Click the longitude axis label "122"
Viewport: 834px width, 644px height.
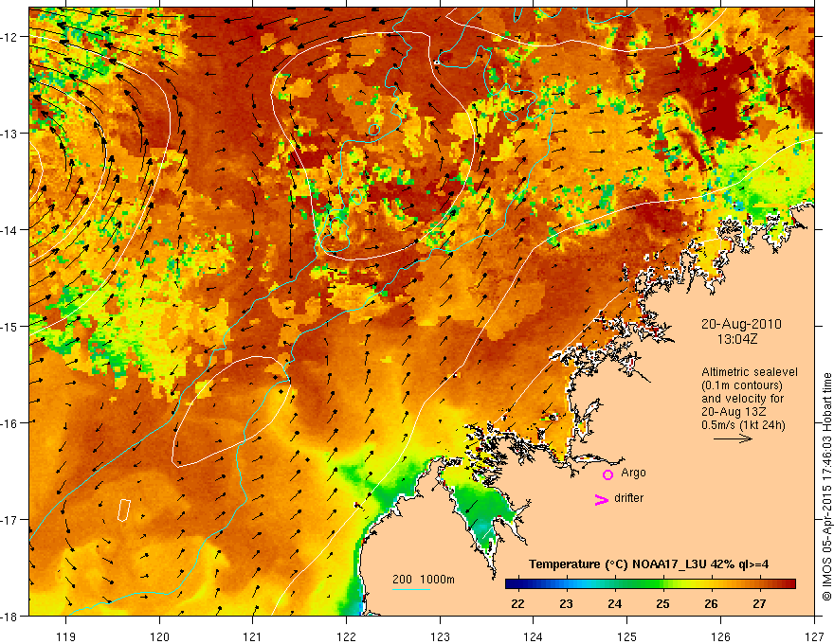[x=346, y=637]
